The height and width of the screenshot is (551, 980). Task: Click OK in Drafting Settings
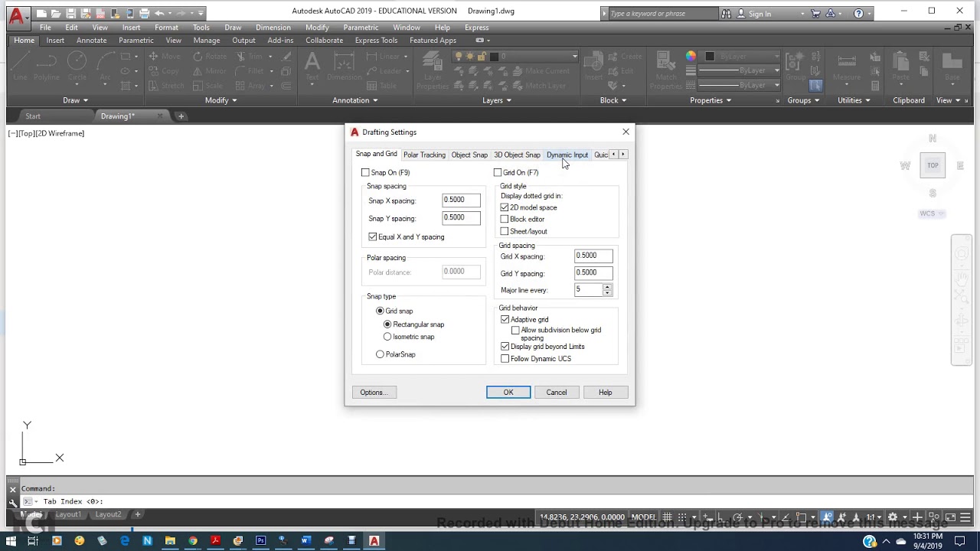(x=508, y=393)
